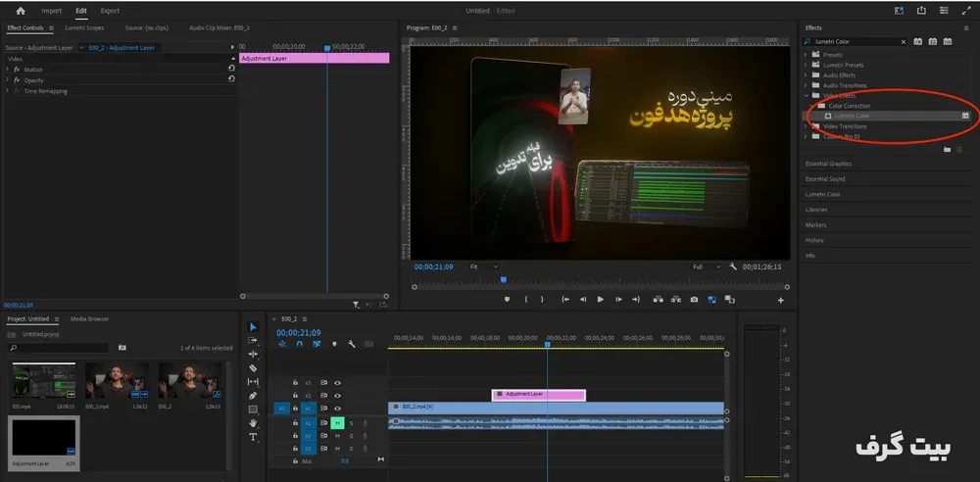Expand Lumetri Presets folder

click(x=807, y=65)
